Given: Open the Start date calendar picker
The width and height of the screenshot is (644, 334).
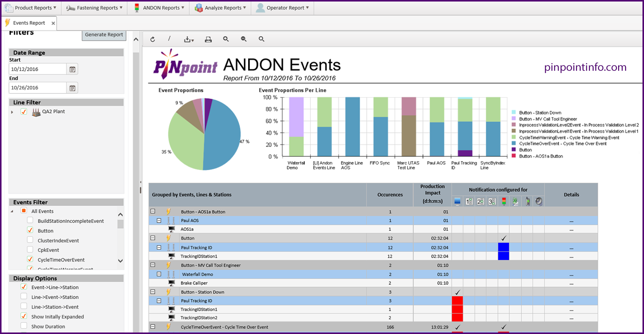Looking at the screenshot, I should [x=72, y=69].
